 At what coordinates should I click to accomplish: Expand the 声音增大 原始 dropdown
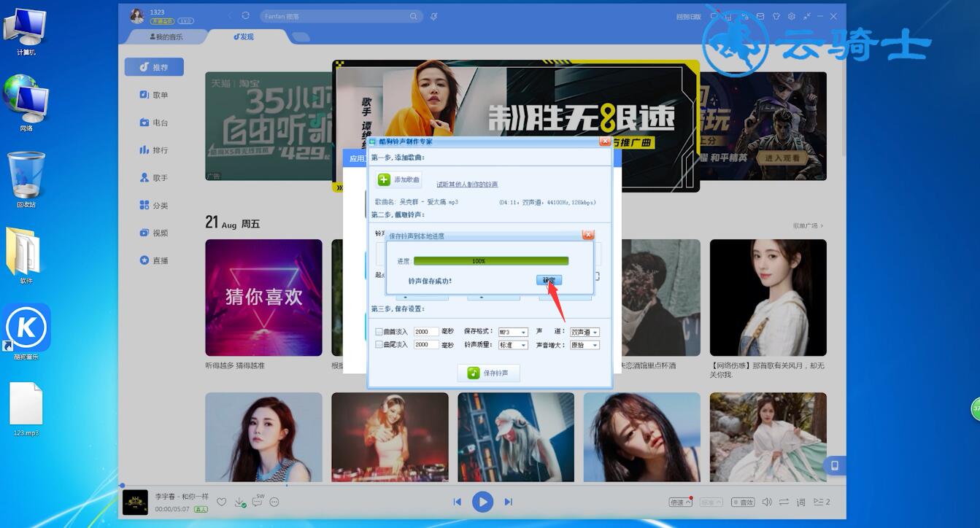pyautogui.click(x=584, y=345)
